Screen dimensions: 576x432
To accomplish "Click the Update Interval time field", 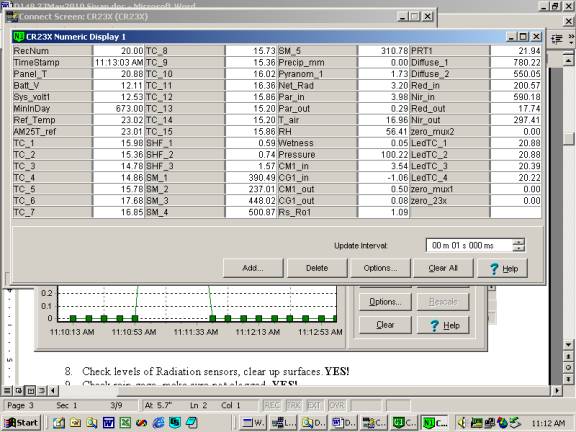I will coord(469,245).
